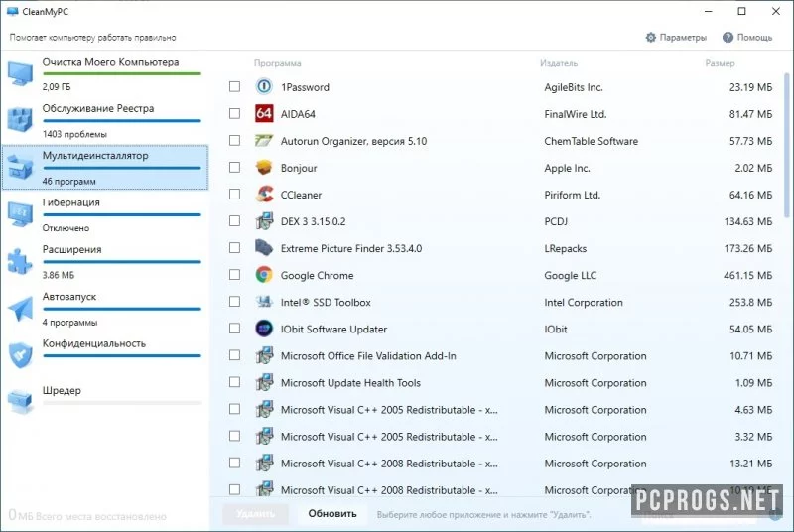
Task: Check the Autorun Organizer checkbox
Action: tap(234, 141)
